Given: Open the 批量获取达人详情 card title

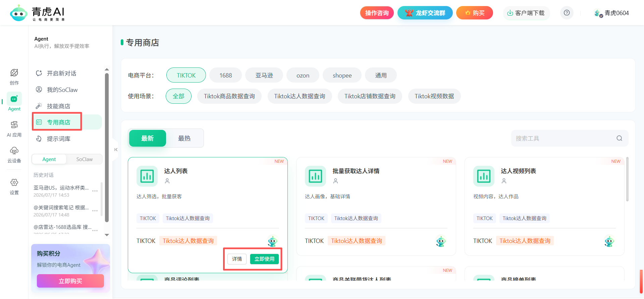Looking at the screenshot, I should (356, 171).
